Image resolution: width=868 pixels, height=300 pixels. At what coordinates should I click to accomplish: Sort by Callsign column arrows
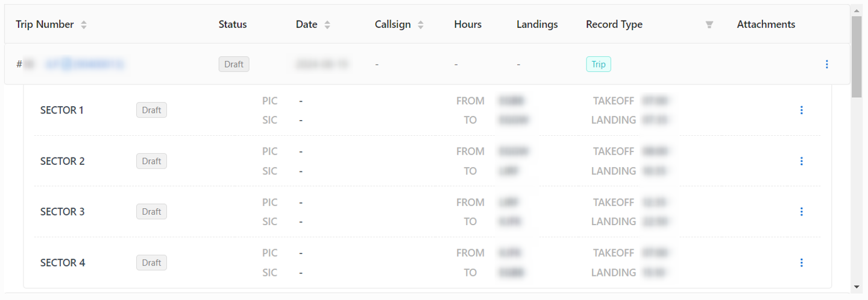pyautogui.click(x=421, y=25)
